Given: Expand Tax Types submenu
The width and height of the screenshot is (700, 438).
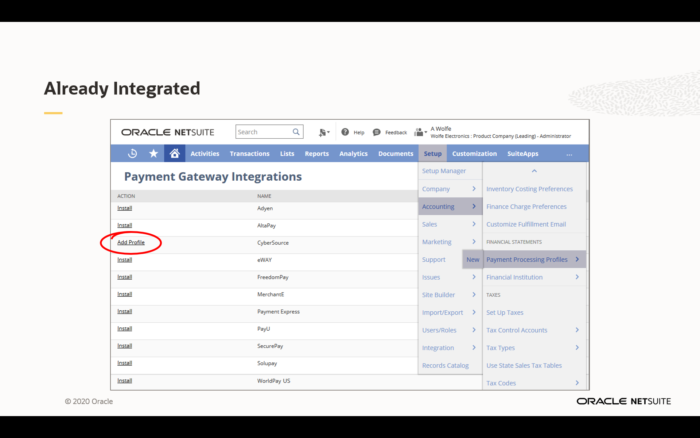Looking at the screenshot, I should [534, 348].
